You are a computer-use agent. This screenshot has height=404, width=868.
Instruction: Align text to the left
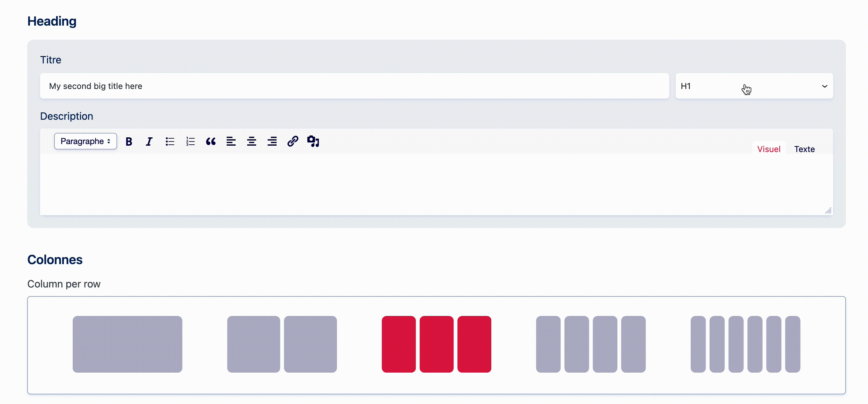(x=231, y=141)
